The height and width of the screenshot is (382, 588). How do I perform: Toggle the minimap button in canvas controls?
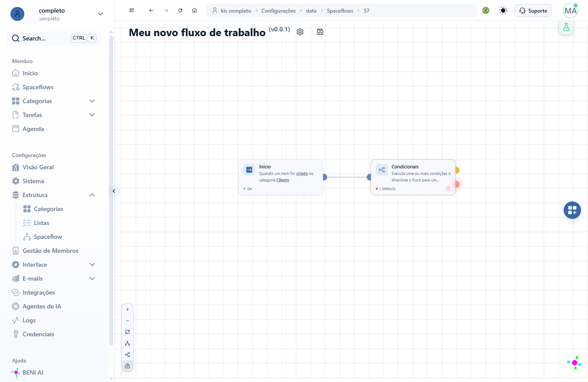(x=127, y=366)
